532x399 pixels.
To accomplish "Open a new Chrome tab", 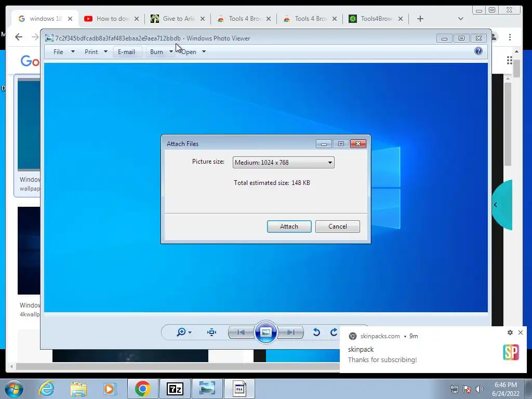I will tap(420, 19).
